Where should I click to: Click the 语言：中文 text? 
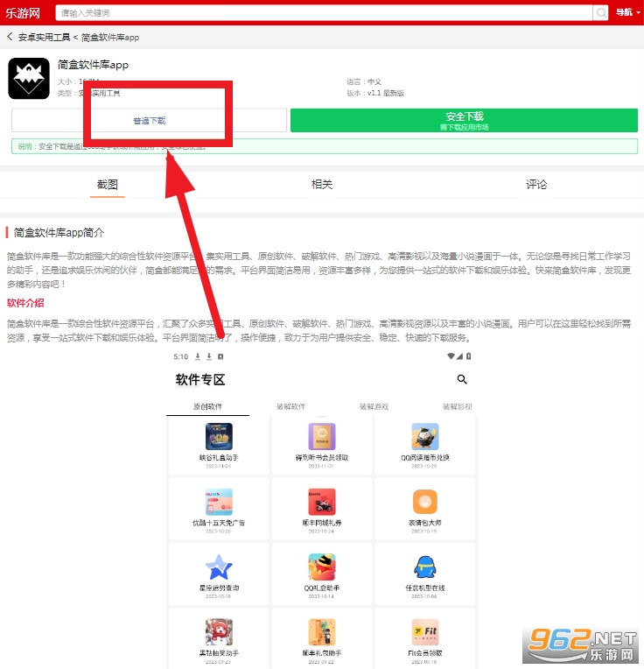pyautogui.click(x=364, y=81)
